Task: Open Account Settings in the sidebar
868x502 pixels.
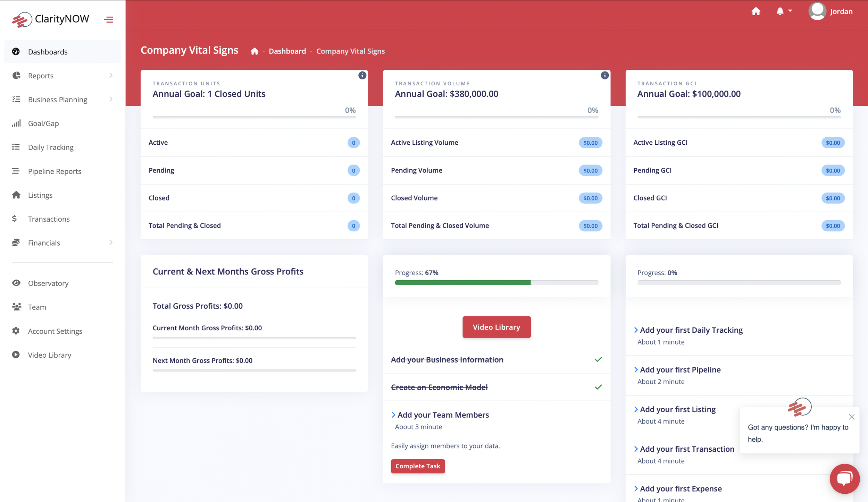Action: [55, 331]
